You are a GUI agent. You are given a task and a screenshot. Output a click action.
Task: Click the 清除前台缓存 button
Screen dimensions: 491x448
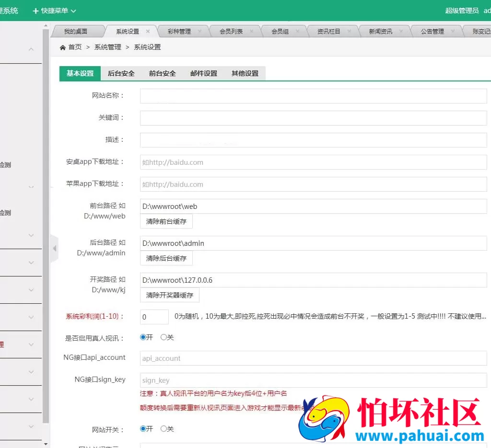pyautogui.click(x=166, y=221)
